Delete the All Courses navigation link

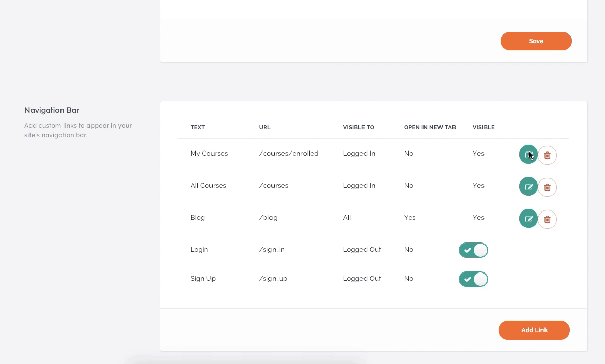tap(547, 187)
